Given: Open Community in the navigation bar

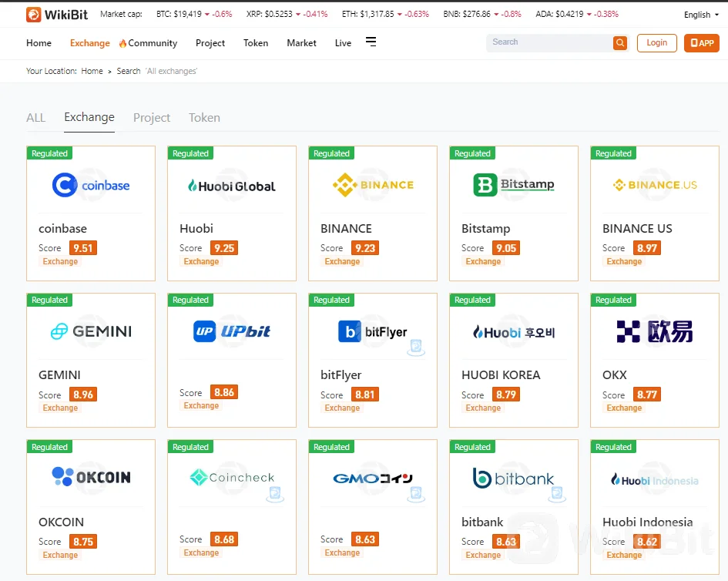Looking at the screenshot, I should click(153, 42).
